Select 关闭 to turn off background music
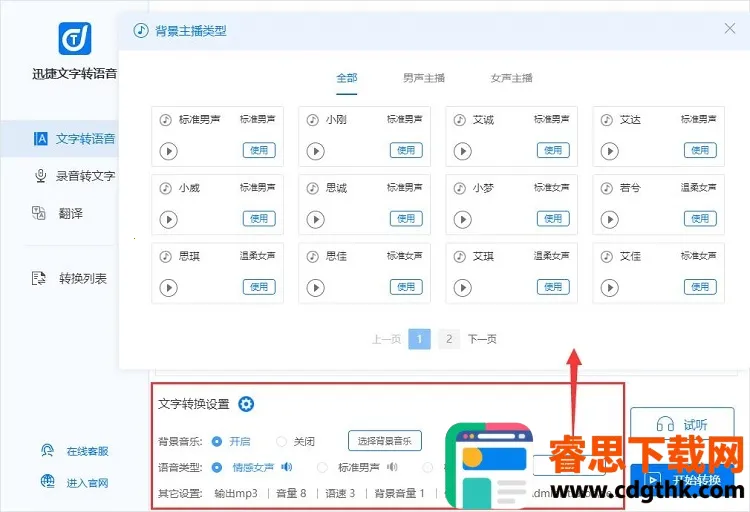This screenshot has height=512, width=750. (x=281, y=441)
